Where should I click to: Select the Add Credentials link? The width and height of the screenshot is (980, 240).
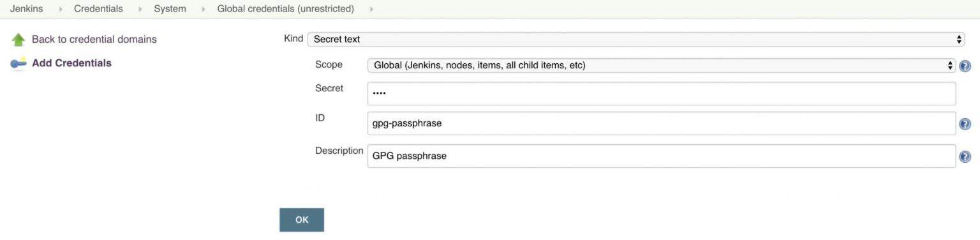(71, 63)
